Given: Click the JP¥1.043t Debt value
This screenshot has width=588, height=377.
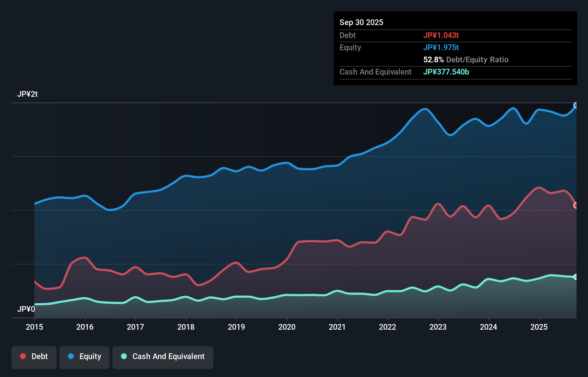Looking at the screenshot, I should pyautogui.click(x=441, y=35).
